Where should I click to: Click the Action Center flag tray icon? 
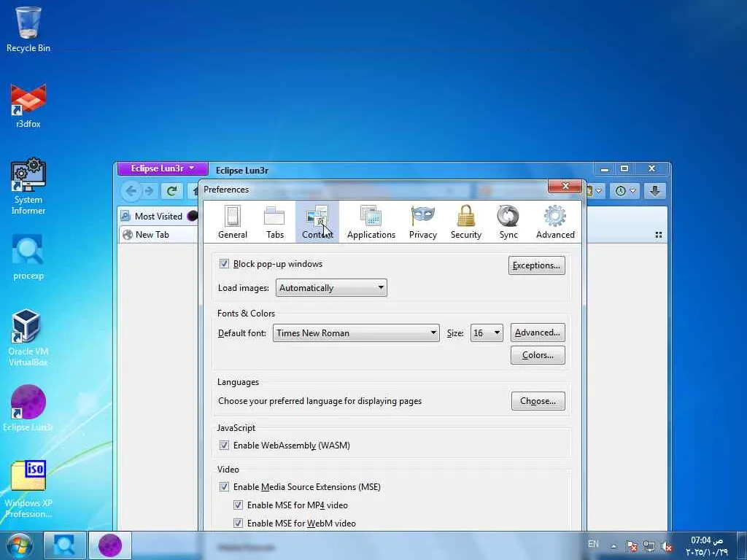click(632, 546)
